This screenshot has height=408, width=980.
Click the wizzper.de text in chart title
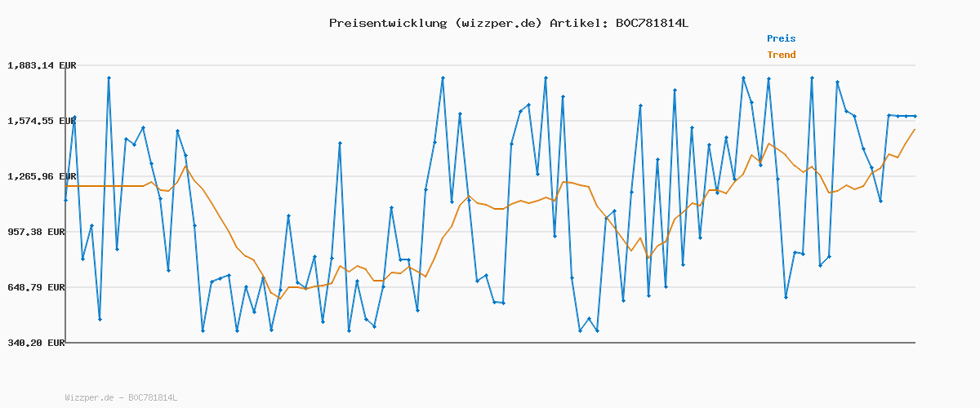pyautogui.click(x=498, y=23)
